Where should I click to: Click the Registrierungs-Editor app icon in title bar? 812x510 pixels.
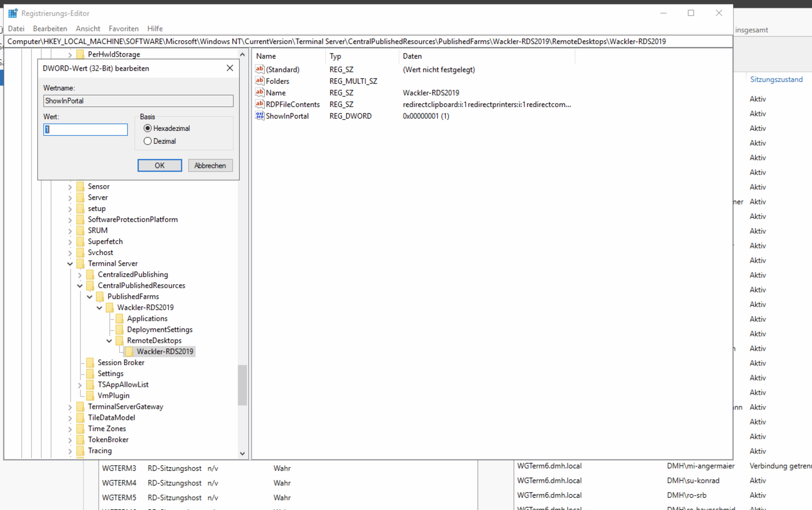click(x=13, y=13)
